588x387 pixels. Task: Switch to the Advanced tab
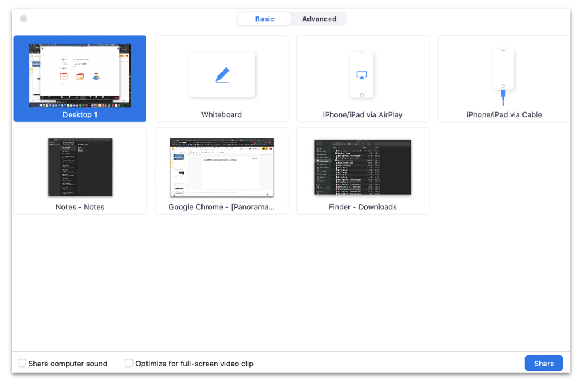[x=319, y=18]
